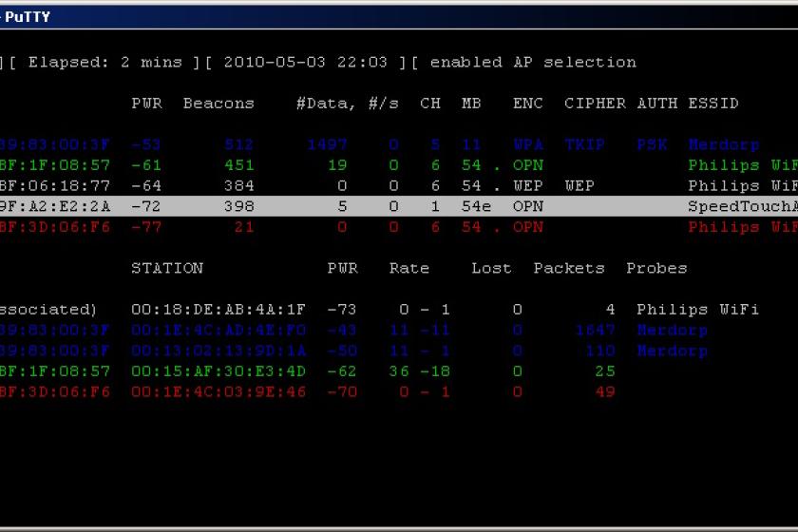Click the '#/s' column header
Viewport: 798px width, 532px height.
384,104
